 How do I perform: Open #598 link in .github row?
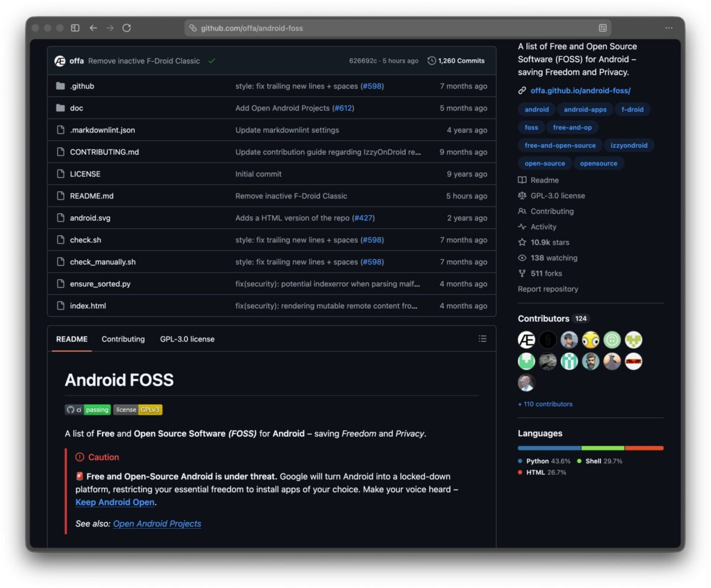click(x=372, y=87)
